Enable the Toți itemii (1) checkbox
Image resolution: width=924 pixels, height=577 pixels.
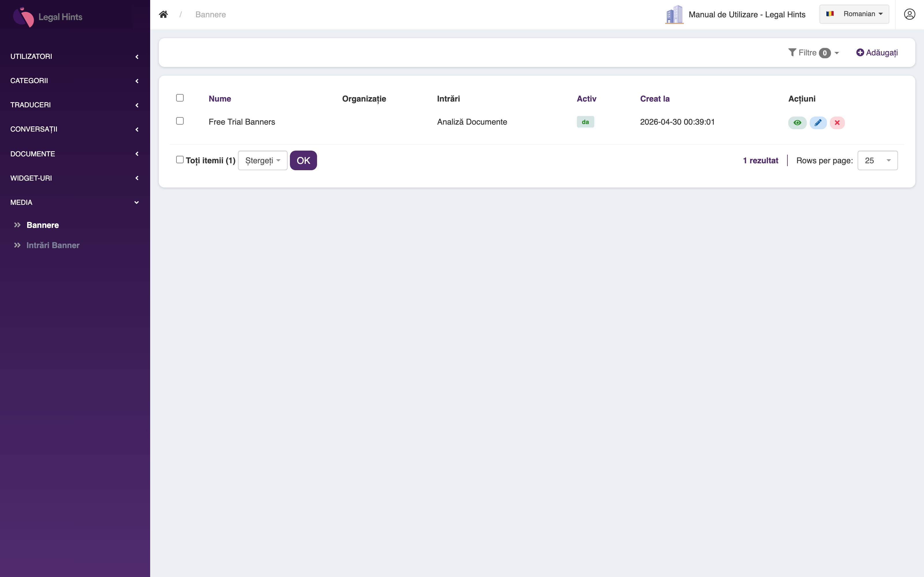(180, 160)
